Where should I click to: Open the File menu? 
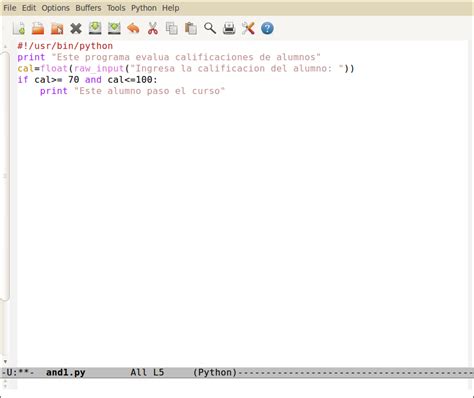click(10, 8)
